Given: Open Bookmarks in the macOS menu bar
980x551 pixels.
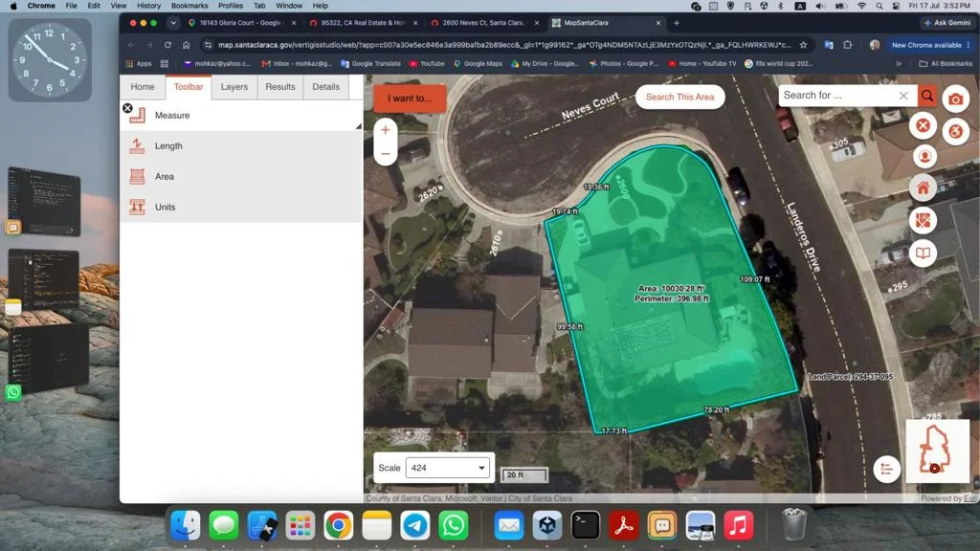Looking at the screenshot, I should coord(189,6).
